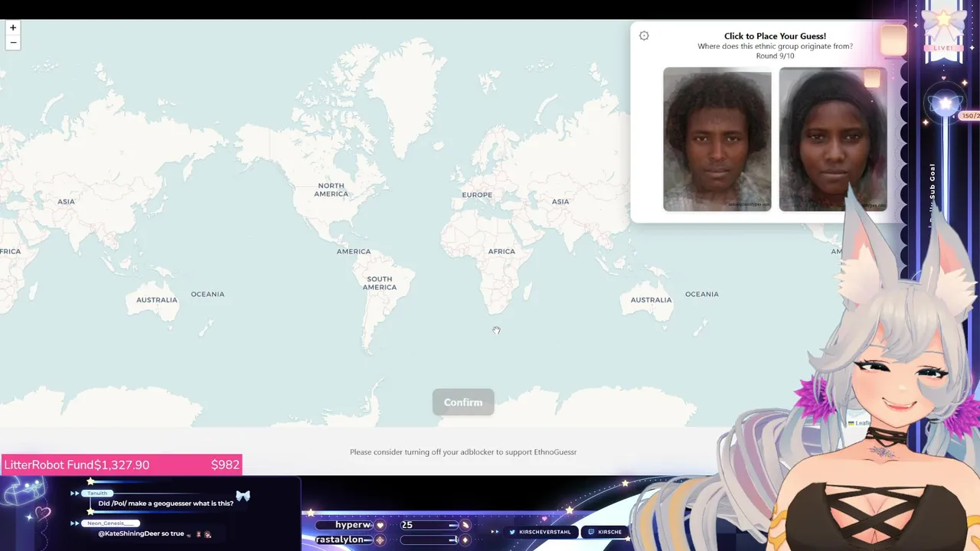Click the 'Round 9/10' text
Screen dimensions: 980x551
pos(775,56)
